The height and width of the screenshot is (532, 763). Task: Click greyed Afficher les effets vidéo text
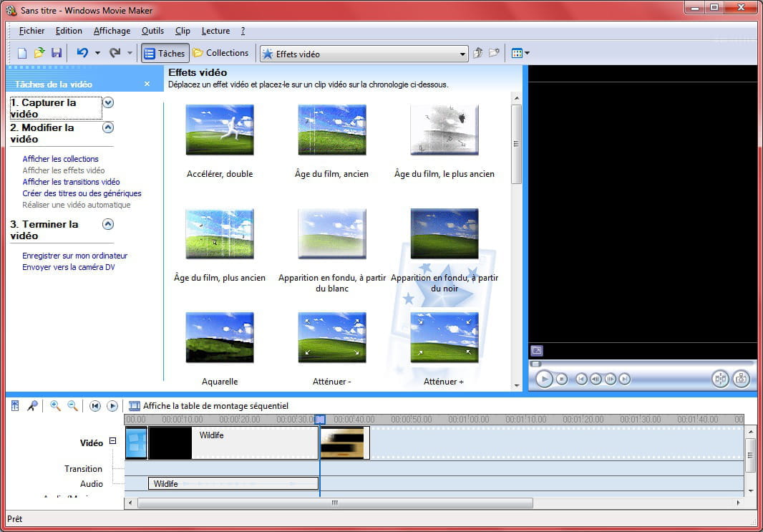pyautogui.click(x=63, y=170)
